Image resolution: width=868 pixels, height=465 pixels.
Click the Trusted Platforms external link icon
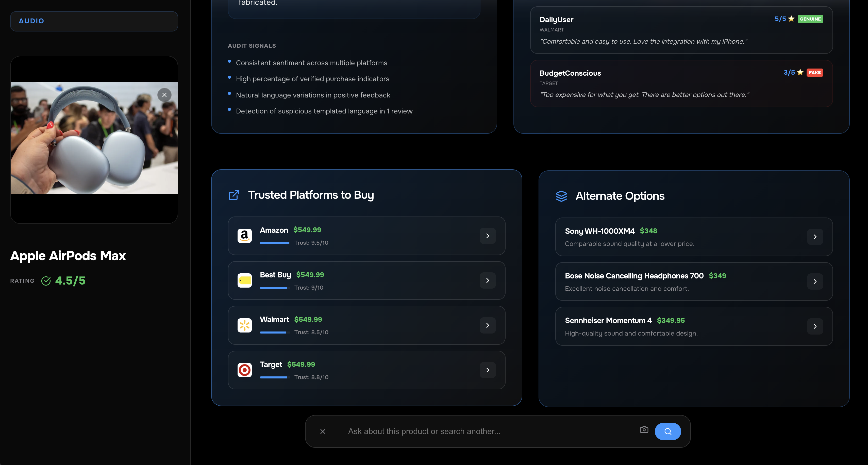pos(234,195)
